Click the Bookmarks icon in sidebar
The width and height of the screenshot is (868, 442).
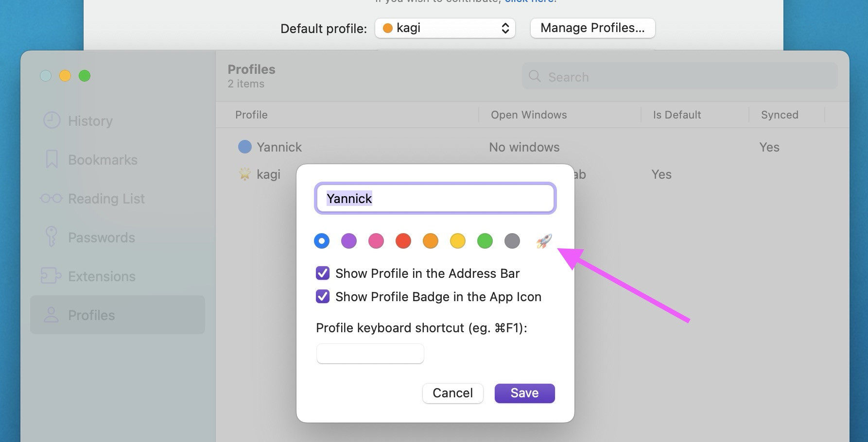(52, 159)
